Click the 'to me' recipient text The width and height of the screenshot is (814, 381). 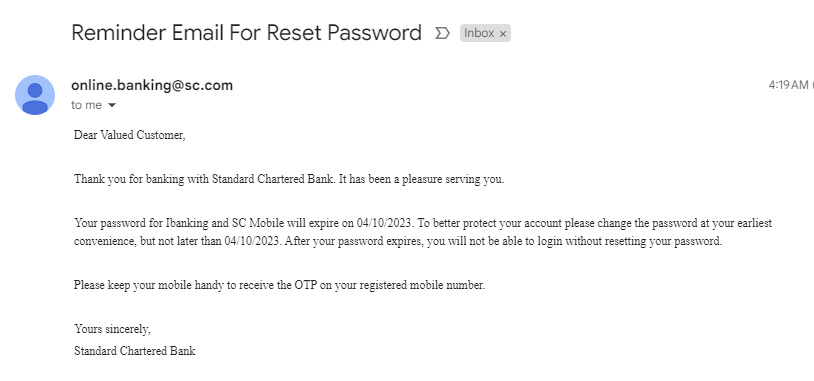click(x=86, y=105)
